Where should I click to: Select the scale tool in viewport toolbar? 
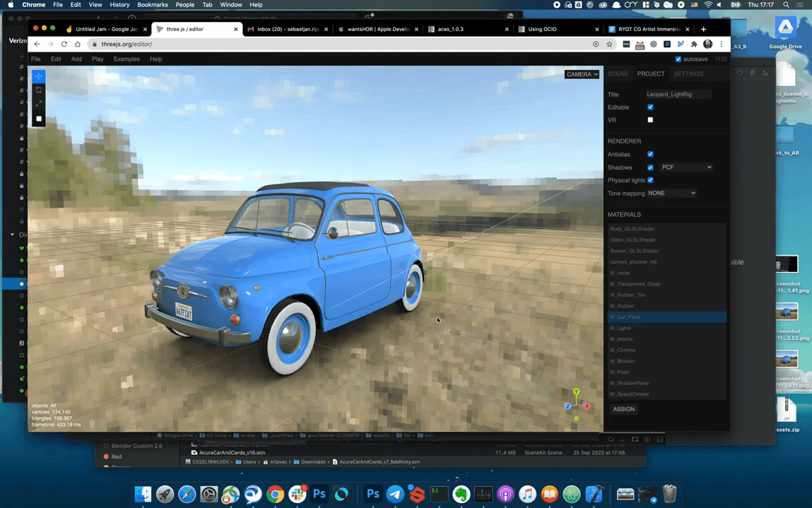click(x=39, y=105)
